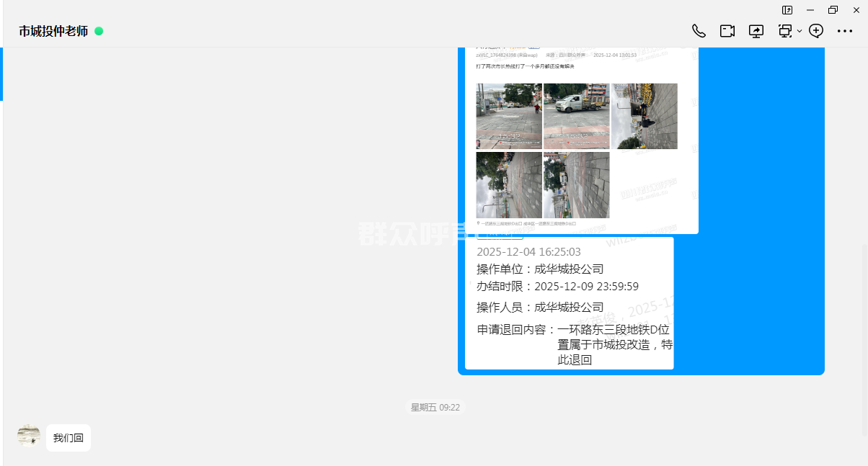This screenshot has height=466, width=868.
Task: Click the plus chat bubble icon
Action: click(816, 31)
